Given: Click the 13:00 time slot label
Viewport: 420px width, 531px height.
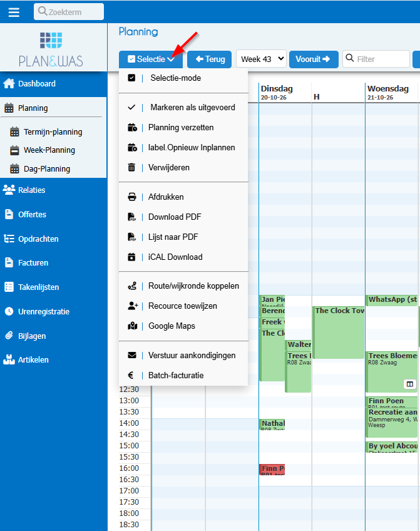Looking at the screenshot, I should pos(129,401).
